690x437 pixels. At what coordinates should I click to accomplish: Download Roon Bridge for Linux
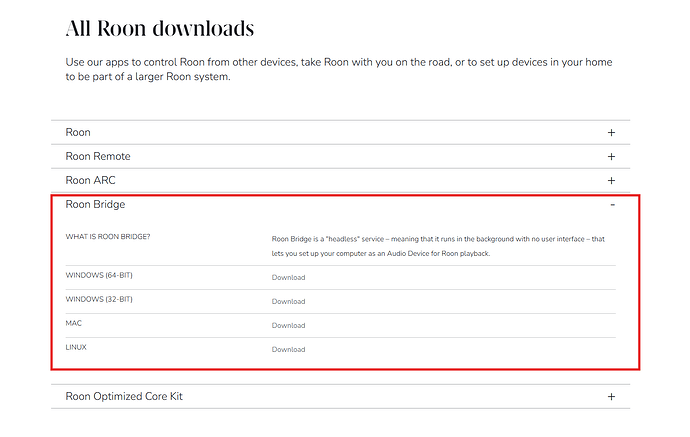pyautogui.click(x=288, y=349)
